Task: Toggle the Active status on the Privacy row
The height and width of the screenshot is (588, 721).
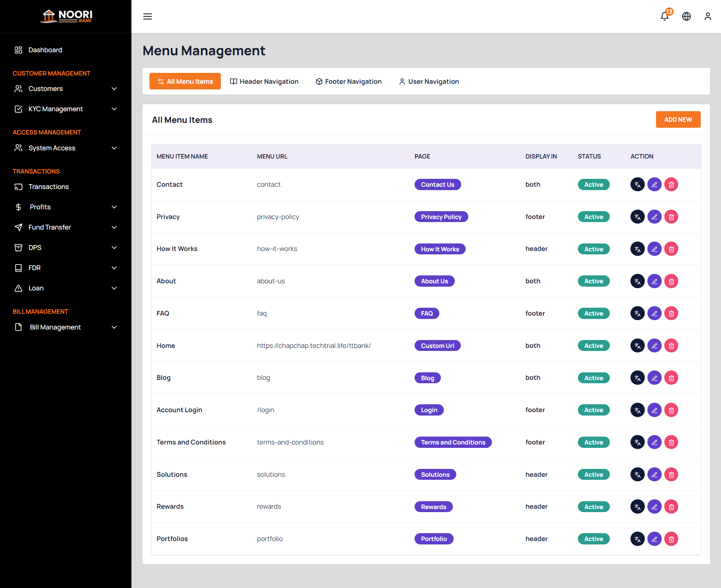Action: pyautogui.click(x=593, y=217)
